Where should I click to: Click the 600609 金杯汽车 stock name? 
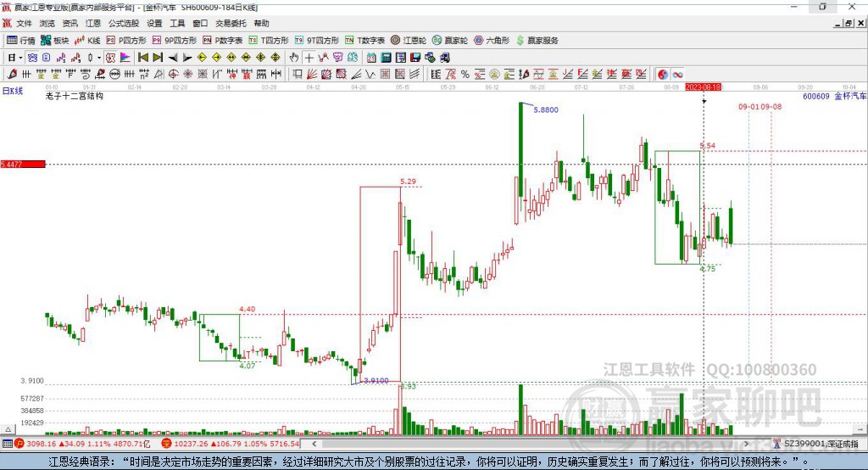coord(834,97)
